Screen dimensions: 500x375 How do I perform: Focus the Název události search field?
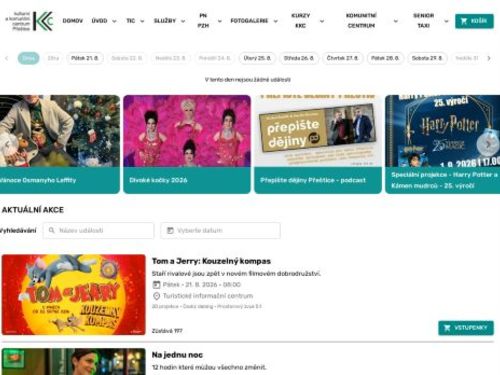click(x=98, y=230)
